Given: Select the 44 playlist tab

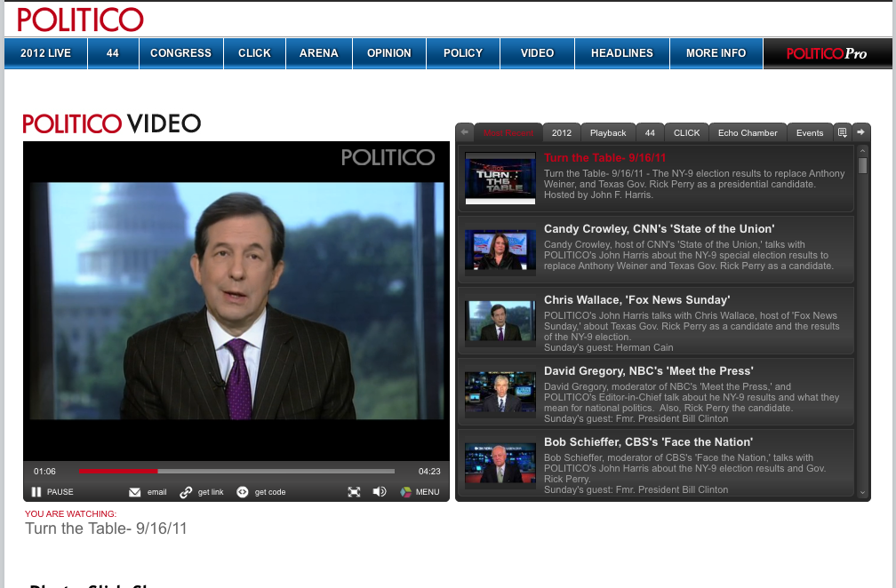Looking at the screenshot, I should pos(650,133).
